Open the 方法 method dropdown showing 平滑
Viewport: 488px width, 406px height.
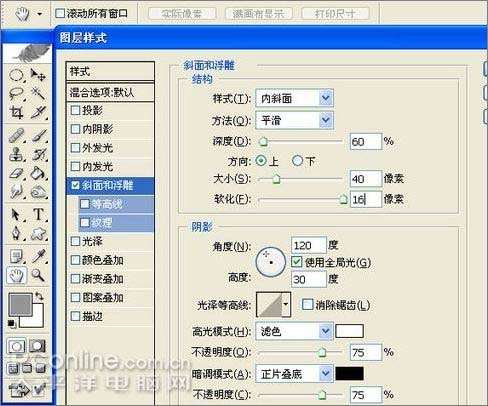pyautogui.click(x=295, y=120)
